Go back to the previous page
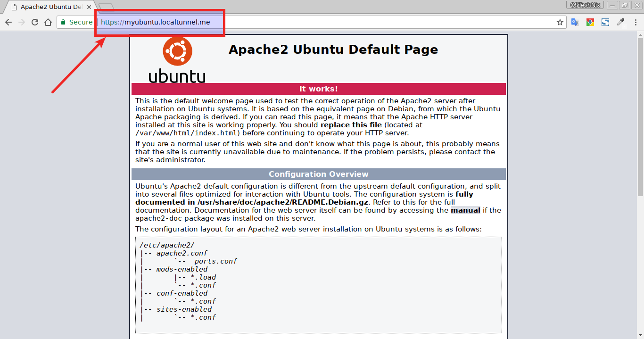Viewport: 644px width, 339px height. tap(8, 22)
